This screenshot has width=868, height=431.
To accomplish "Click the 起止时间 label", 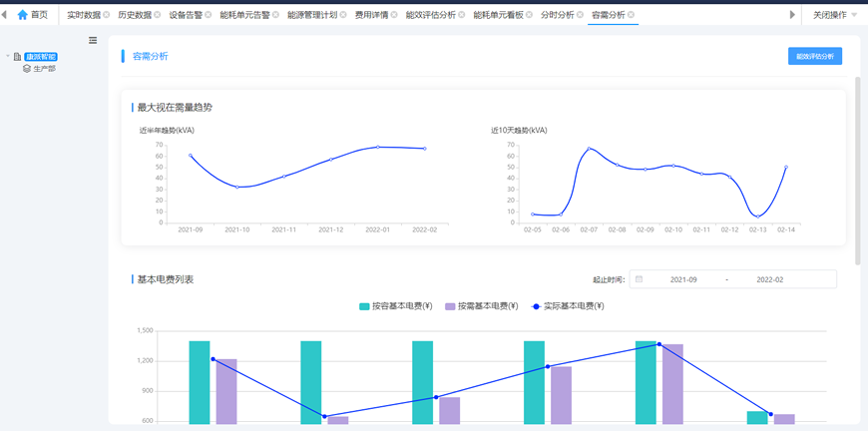I will [x=609, y=280].
